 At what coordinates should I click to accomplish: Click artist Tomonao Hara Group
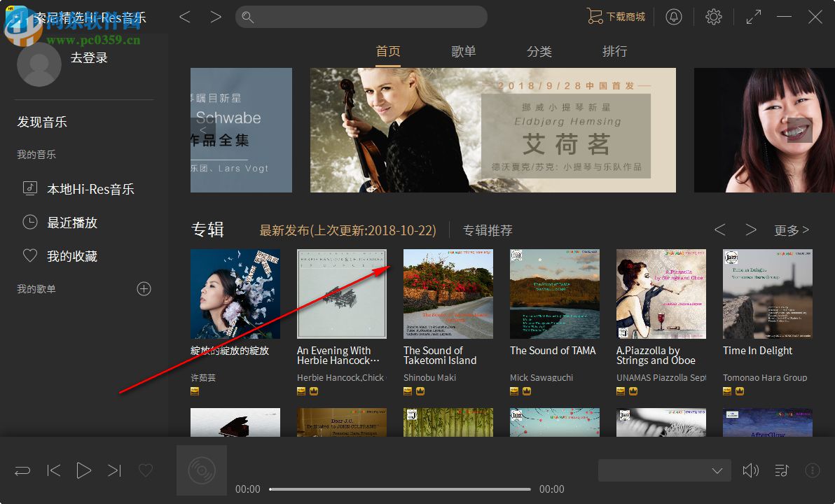tap(765, 377)
